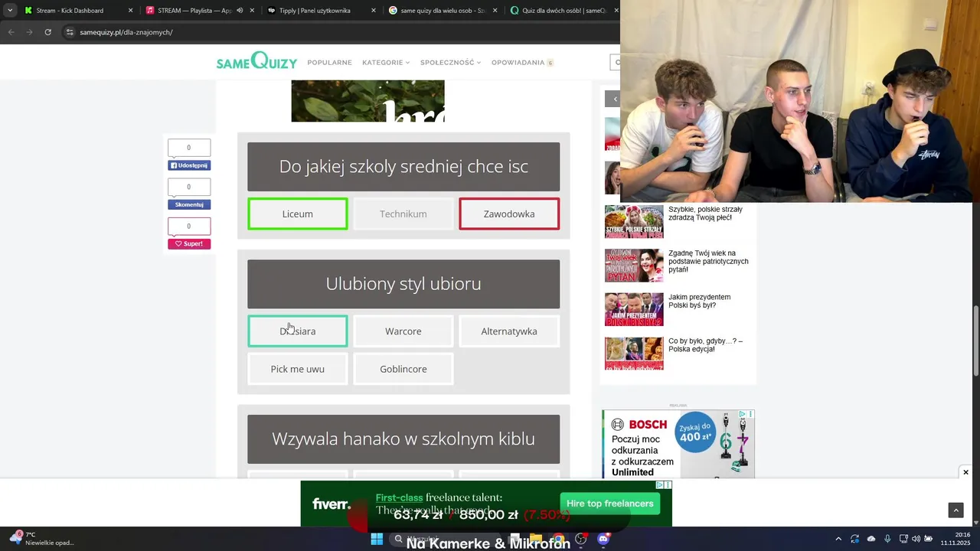
Task: Select the Technikum answer
Action: [x=403, y=214]
